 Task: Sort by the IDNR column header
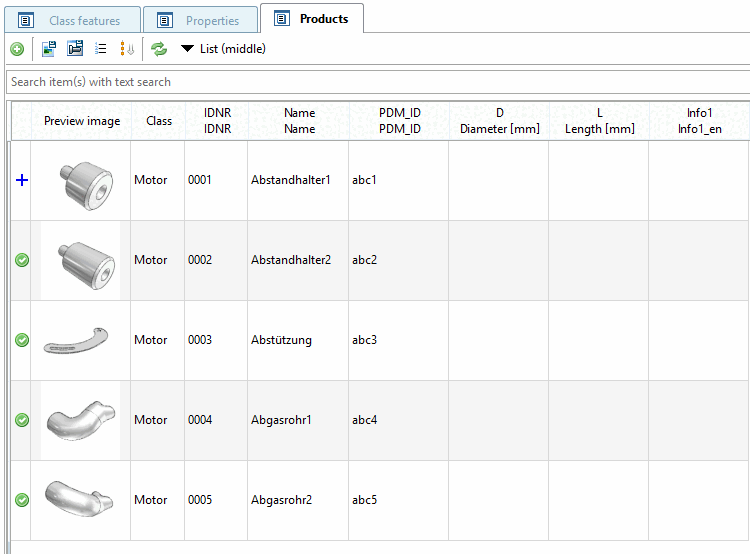pos(217,121)
